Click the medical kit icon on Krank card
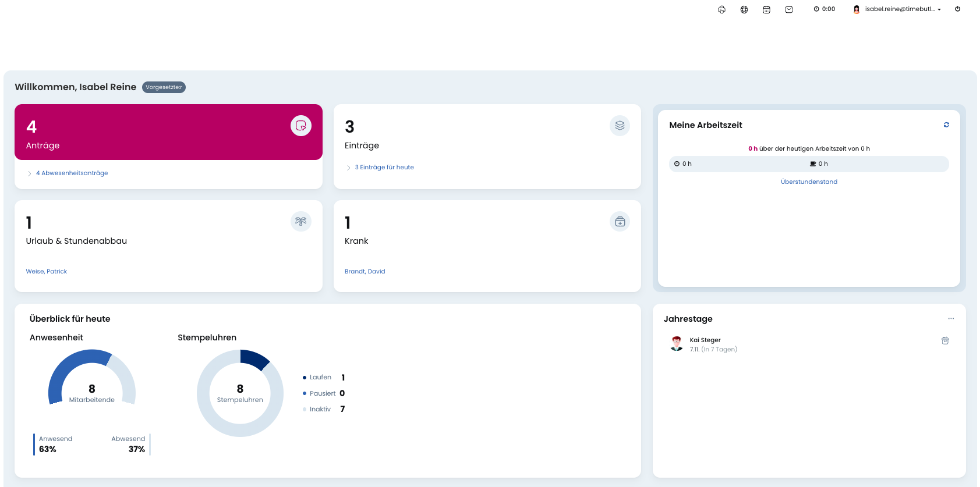The height and width of the screenshot is (487, 980). tap(620, 222)
